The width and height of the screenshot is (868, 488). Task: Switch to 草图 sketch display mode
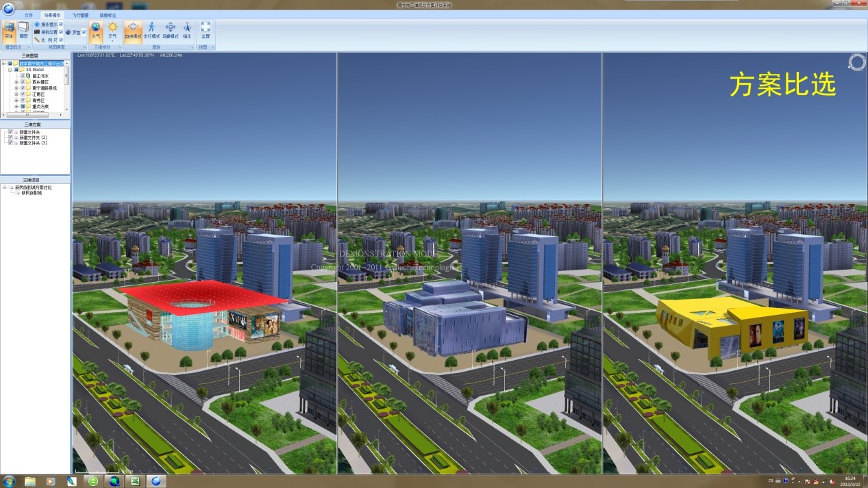23,29
